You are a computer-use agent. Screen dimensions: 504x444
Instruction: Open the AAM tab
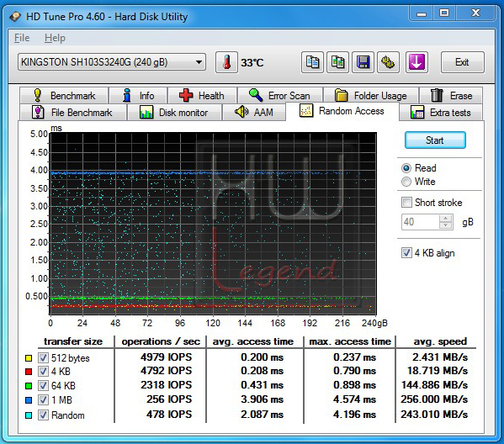[x=254, y=112]
